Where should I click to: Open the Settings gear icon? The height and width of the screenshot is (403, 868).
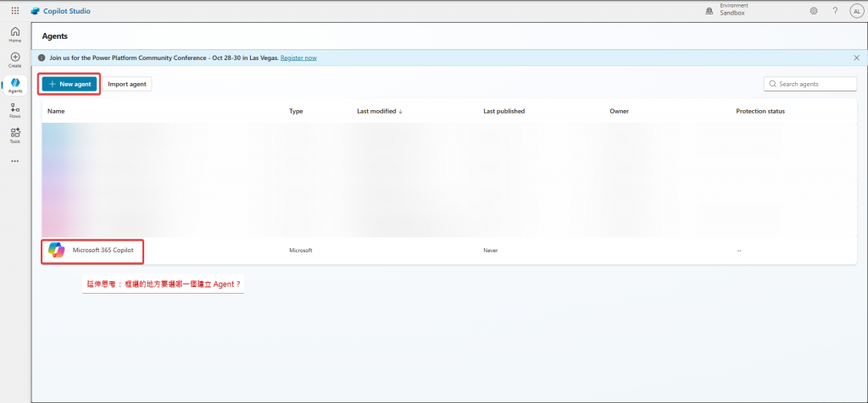click(814, 11)
